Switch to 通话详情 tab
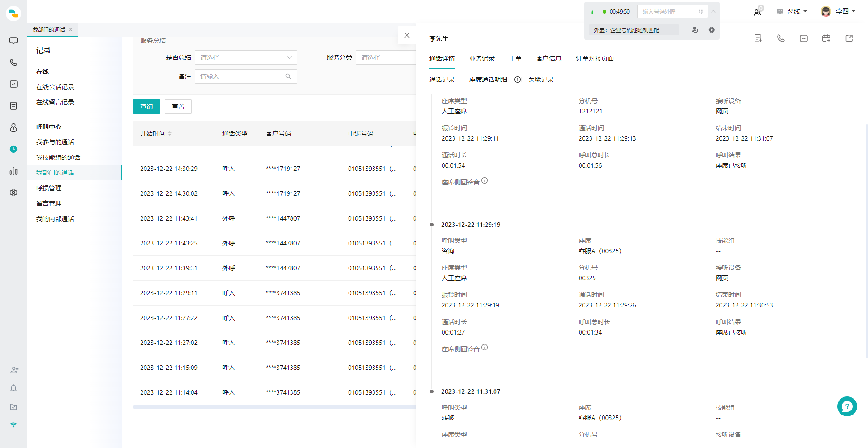868x448 pixels. click(x=442, y=58)
